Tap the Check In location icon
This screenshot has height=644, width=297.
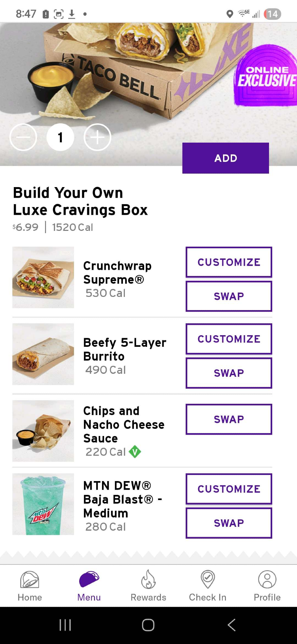pyautogui.click(x=208, y=580)
